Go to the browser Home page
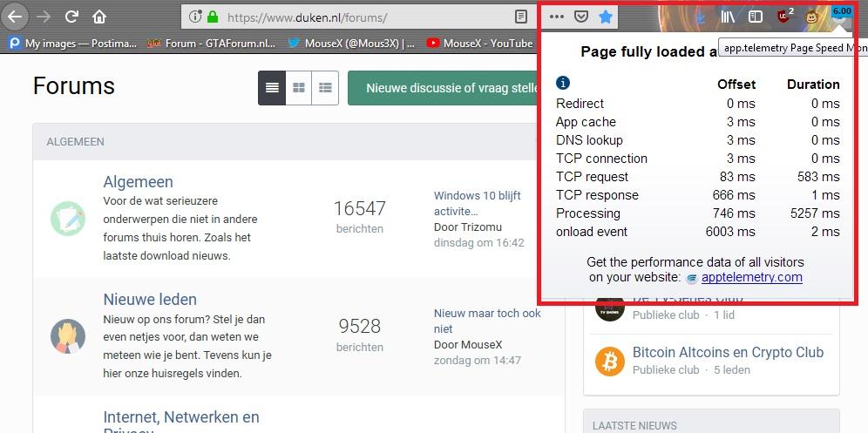868x433 pixels. 99,17
